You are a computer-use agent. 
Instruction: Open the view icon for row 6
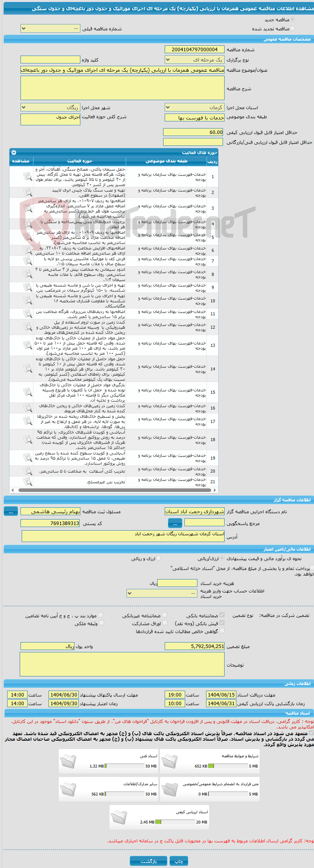[x=28, y=250]
